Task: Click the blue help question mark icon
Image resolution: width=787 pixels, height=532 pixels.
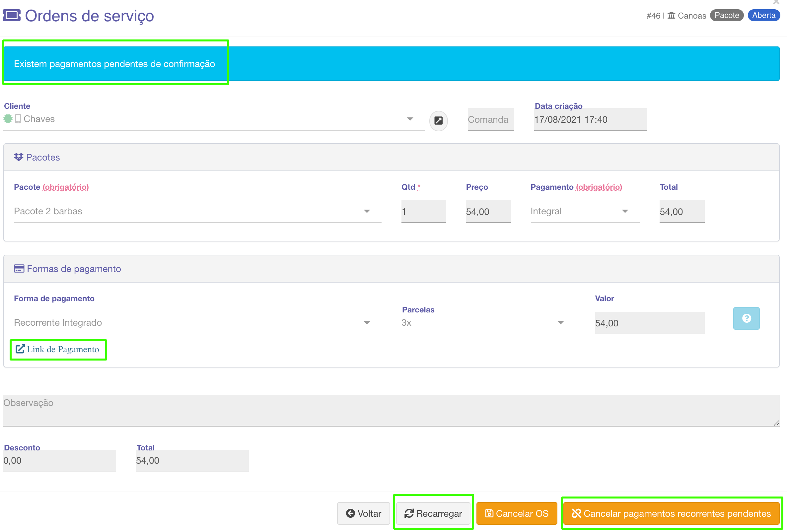Action: coord(746,318)
